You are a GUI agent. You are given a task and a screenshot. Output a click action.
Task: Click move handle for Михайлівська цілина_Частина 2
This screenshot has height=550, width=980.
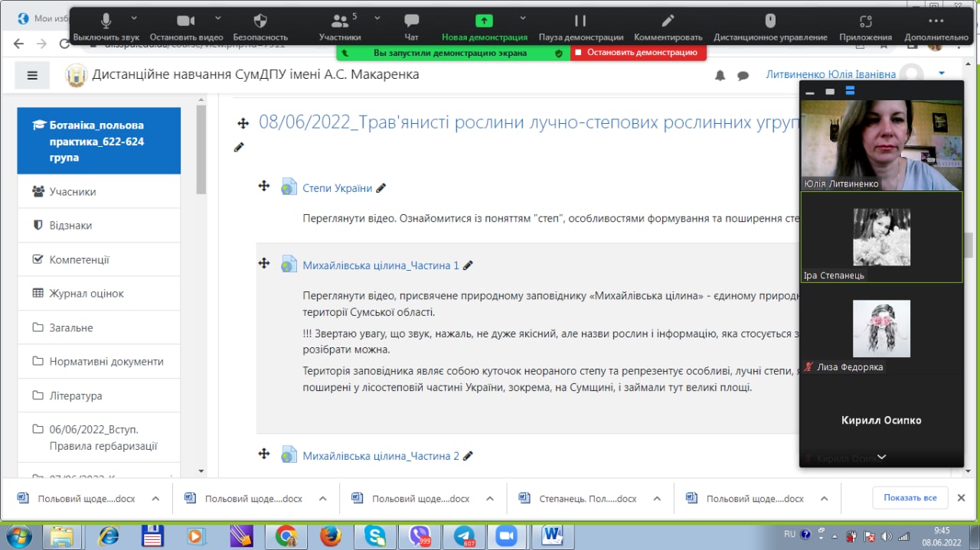point(264,454)
